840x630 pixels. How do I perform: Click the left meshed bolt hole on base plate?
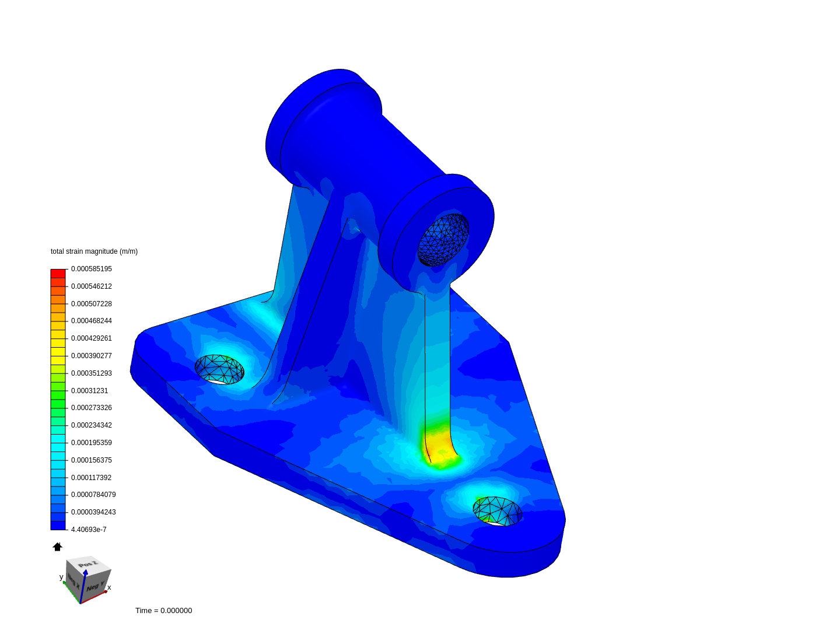click(219, 369)
